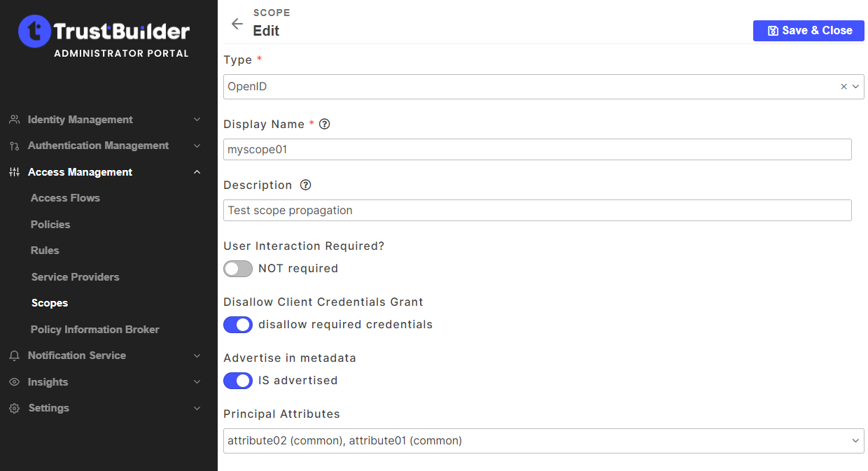This screenshot has height=471, width=868.
Task: Turn off Disallow Client Credentials Grant switch
Action: (238, 325)
